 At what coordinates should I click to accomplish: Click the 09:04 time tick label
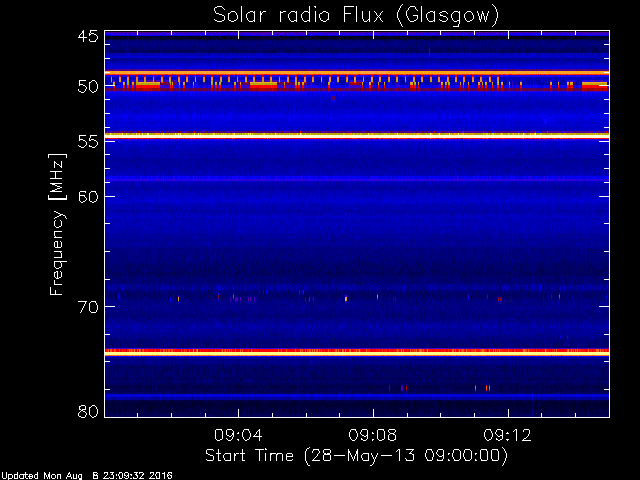238,435
